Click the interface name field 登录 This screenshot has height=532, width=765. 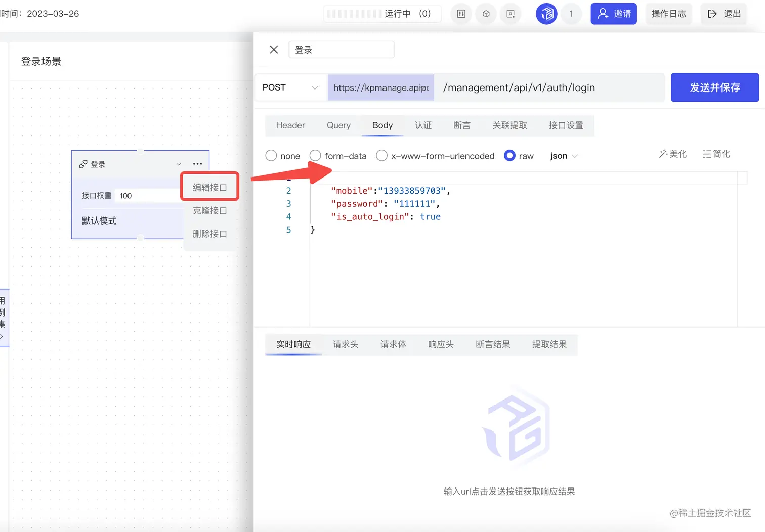point(342,50)
